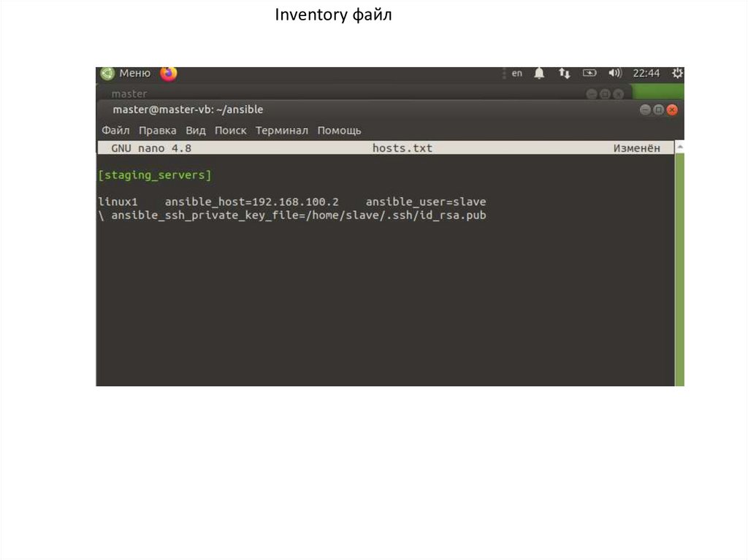The width and height of the screenshot is (748, 560).
Task: Maximize the master@master-vb terminal window
Action: (658, 110)
